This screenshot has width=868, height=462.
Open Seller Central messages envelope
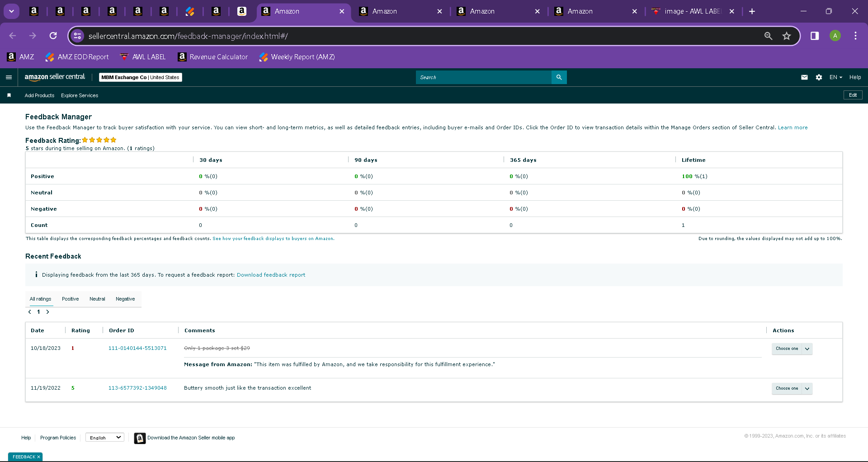tap(804, 77)
